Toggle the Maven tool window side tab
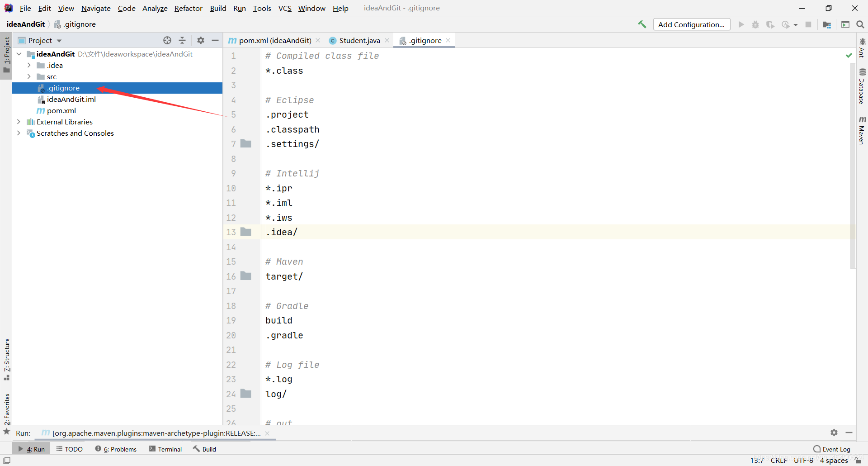 click(862, 131)
